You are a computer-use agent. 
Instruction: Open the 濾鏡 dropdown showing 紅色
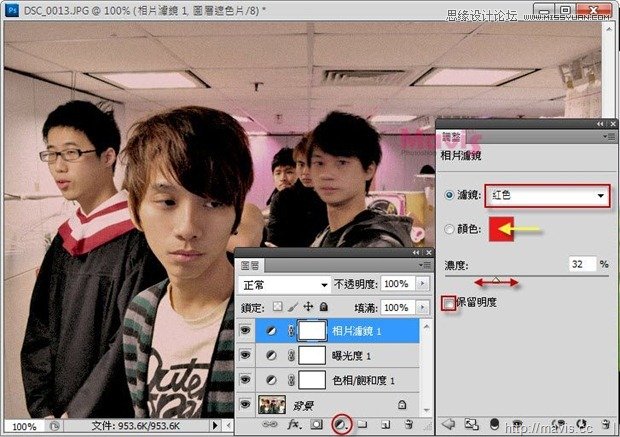(x=547, y=195)
